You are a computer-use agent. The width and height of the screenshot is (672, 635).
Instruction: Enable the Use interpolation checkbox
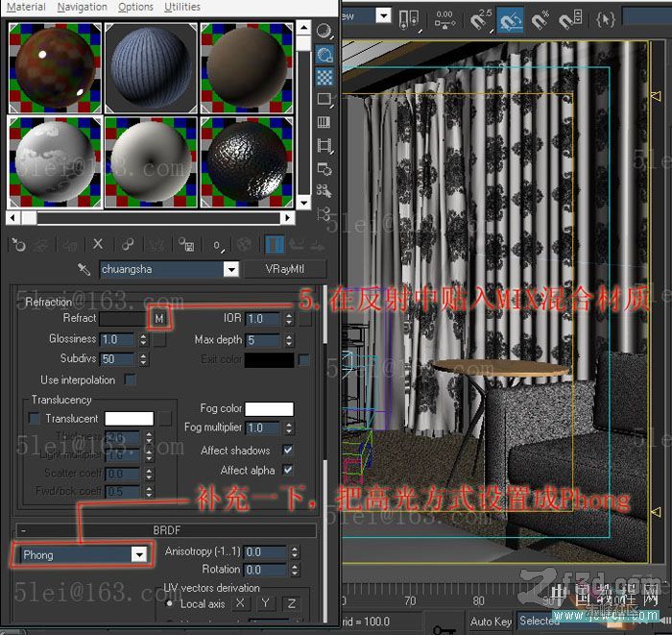131,380
